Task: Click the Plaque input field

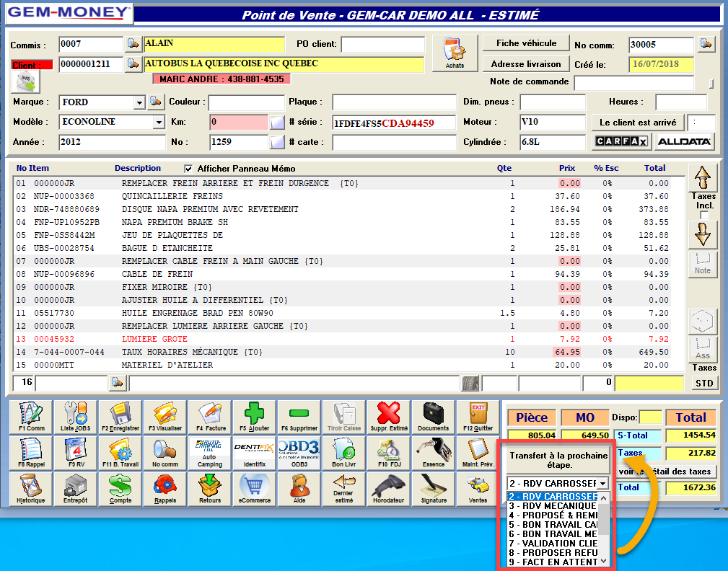Action: click(x=394, y=102)
